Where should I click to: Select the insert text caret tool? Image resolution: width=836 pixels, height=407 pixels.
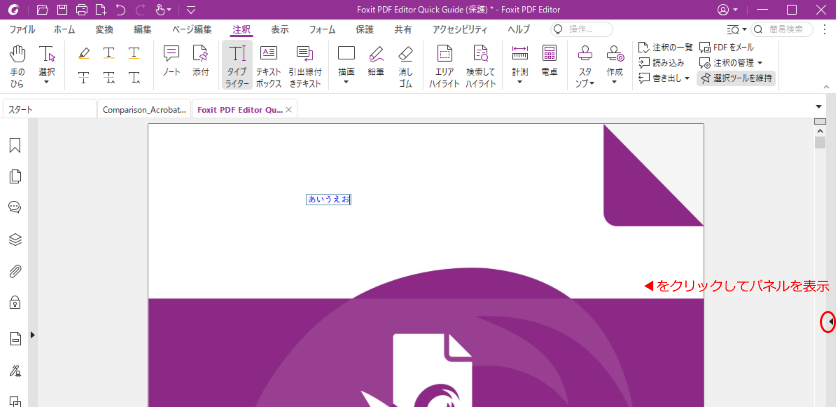[x=134, y=78]
